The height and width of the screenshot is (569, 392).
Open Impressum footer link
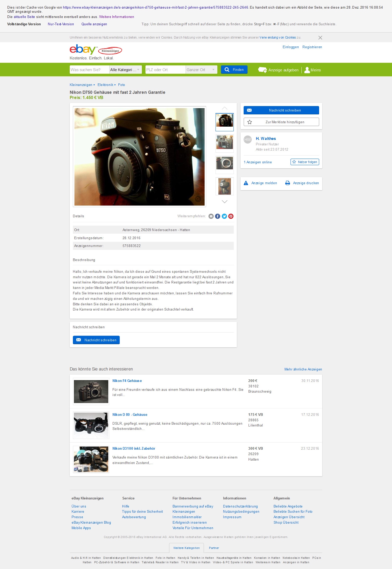click(232, 517)
